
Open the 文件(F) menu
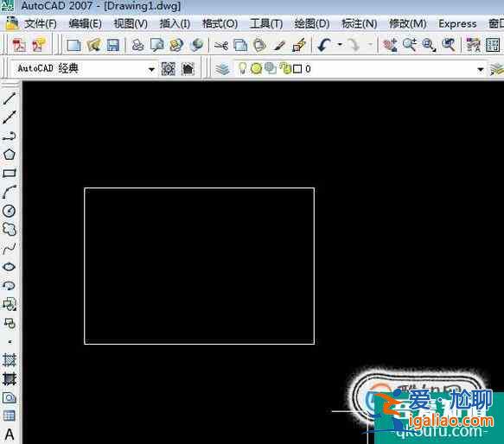pos(41,23)
